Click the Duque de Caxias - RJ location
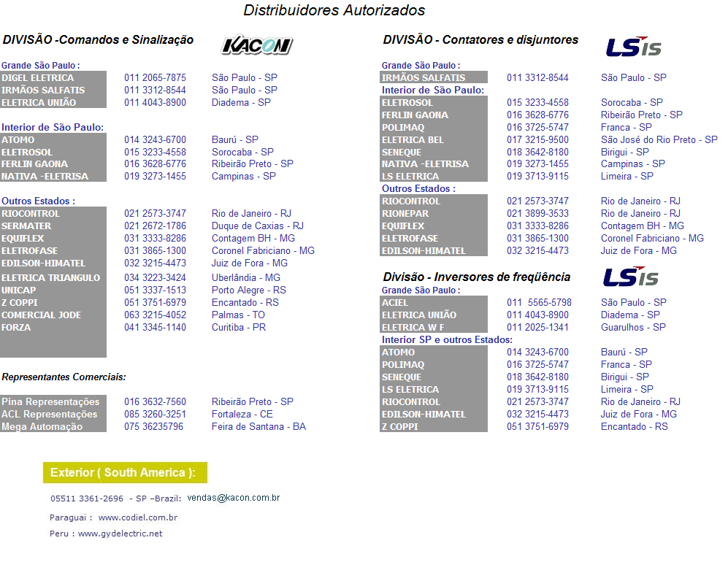 point(258,226)
